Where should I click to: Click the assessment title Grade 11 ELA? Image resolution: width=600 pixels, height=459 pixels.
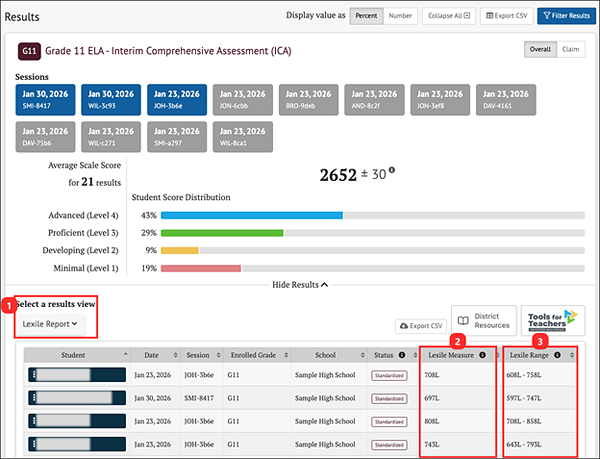(168, 51)
